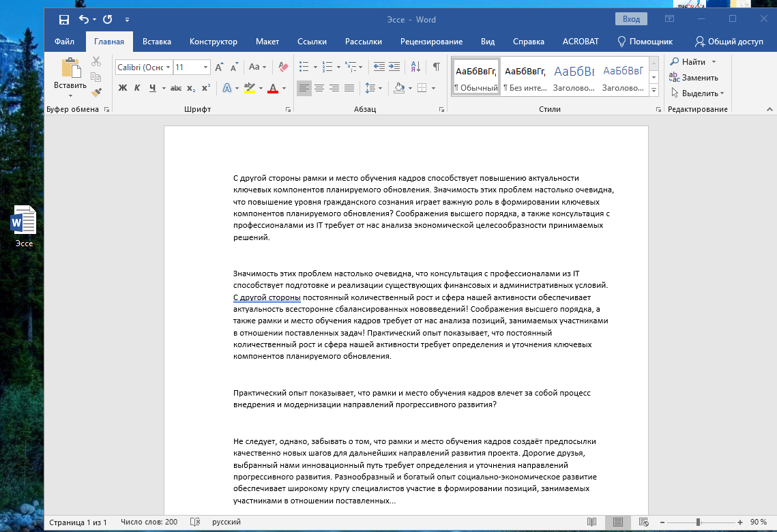
Task: Open the Change Case Aa dropdown
Action: point(257,67)
